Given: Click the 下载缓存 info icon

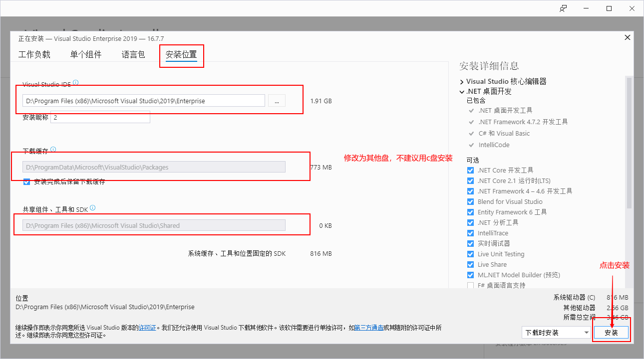Looking at the screenshot, I should (53, 149).
